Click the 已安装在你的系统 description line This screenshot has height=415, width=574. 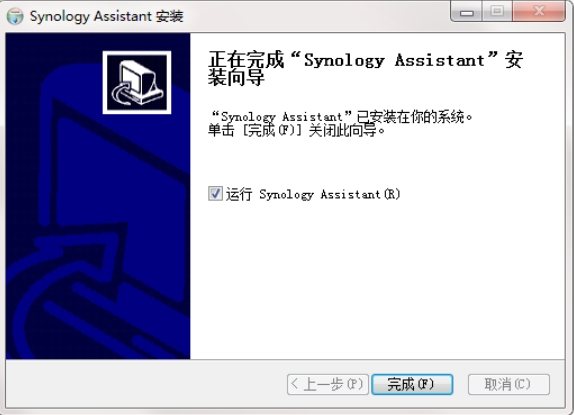(x=341, y=117)
